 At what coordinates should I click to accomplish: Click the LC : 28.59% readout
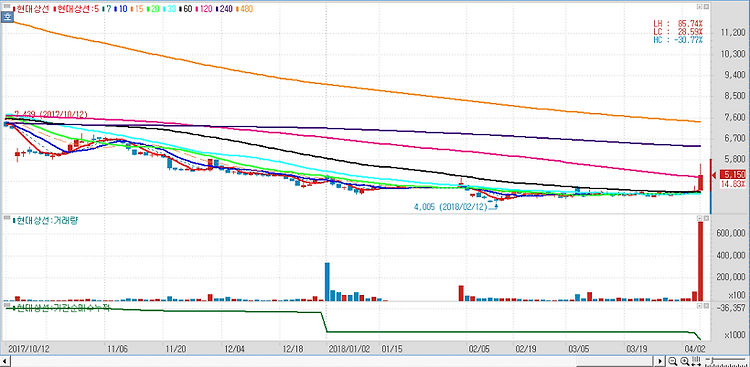(x=678, y=31)
